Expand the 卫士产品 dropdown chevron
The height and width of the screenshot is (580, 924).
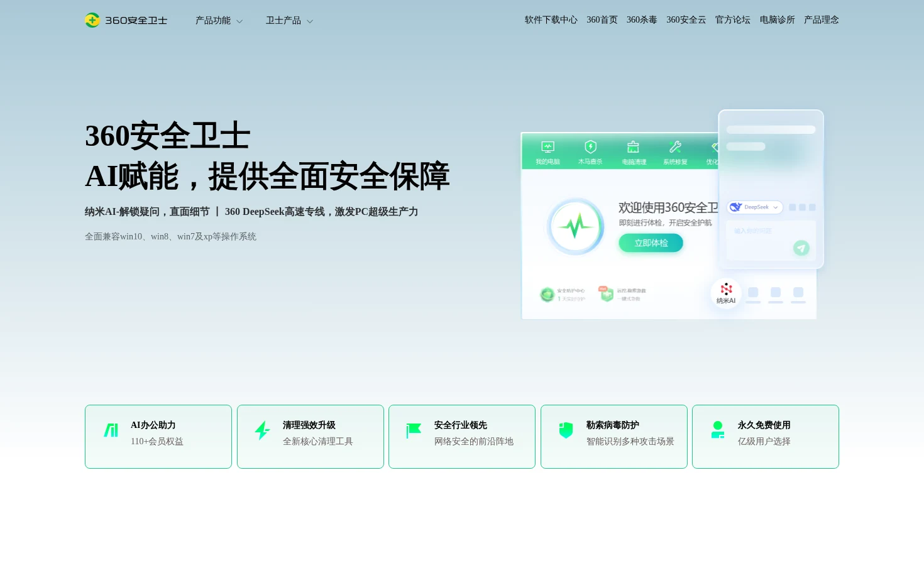[x=310, y=21]
